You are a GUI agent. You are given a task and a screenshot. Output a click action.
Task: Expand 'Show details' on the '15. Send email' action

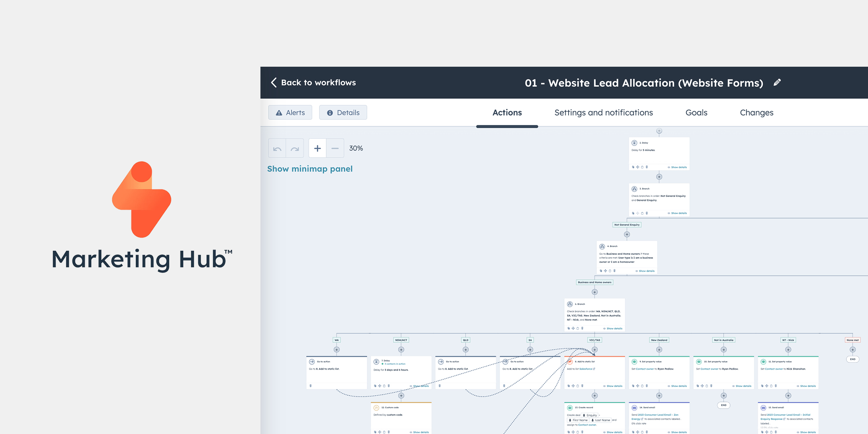pyautogui.click(x=807, y=432)
